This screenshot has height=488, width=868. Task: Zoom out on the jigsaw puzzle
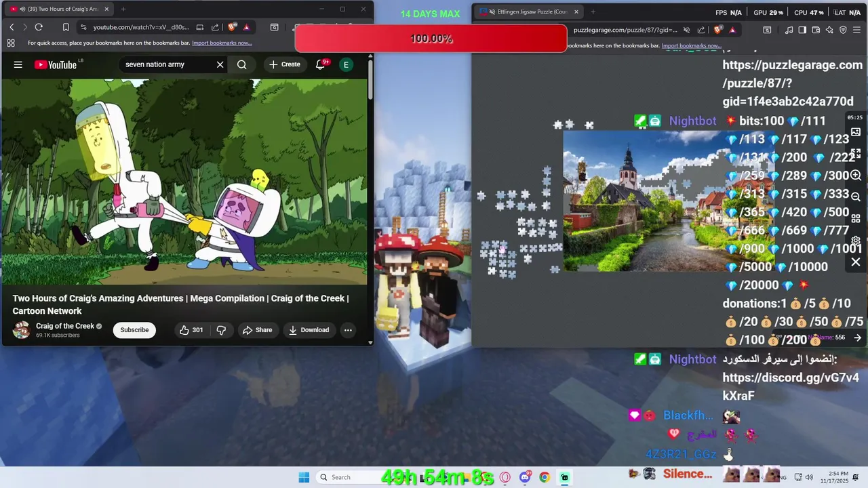(856, 197)
